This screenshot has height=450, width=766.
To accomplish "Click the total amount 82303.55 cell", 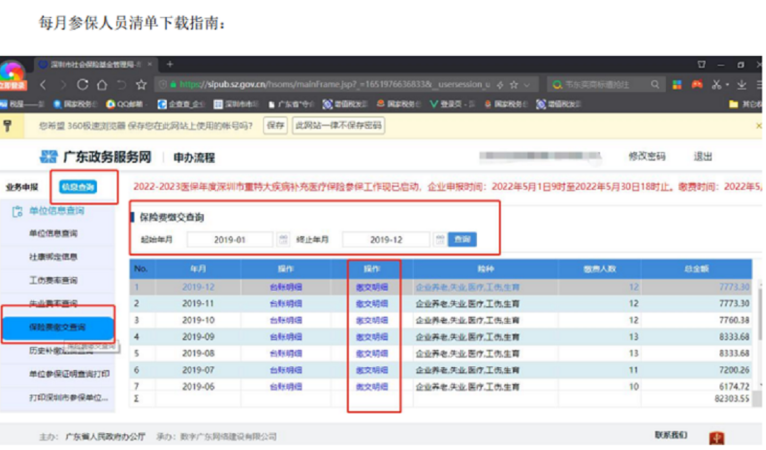I will point(732,398).
